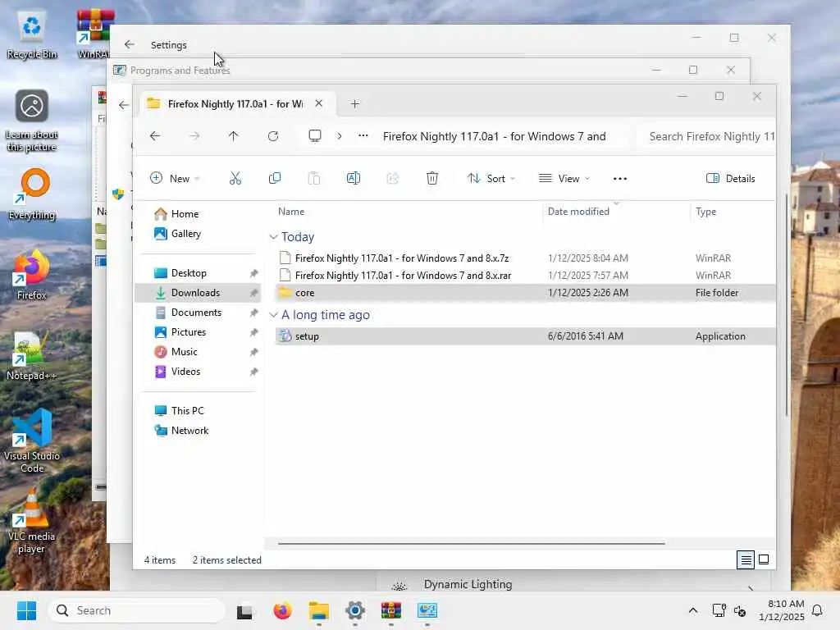Switch to details list view layout
Viewport: 840px width, 630px height.
[745, 559]
